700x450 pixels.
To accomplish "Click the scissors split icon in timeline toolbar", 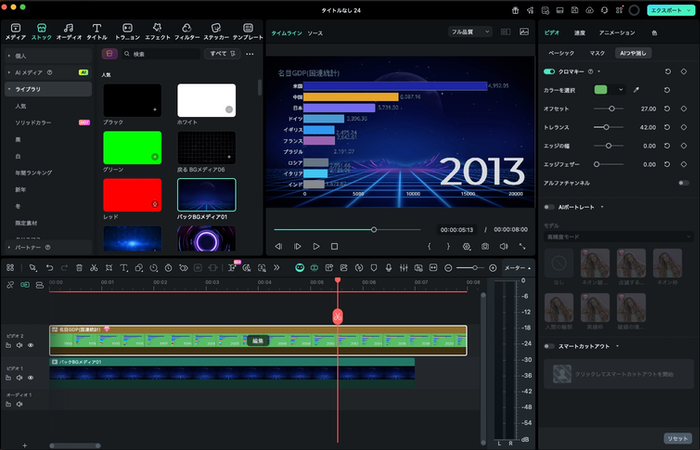I will (x=93, y=268).
